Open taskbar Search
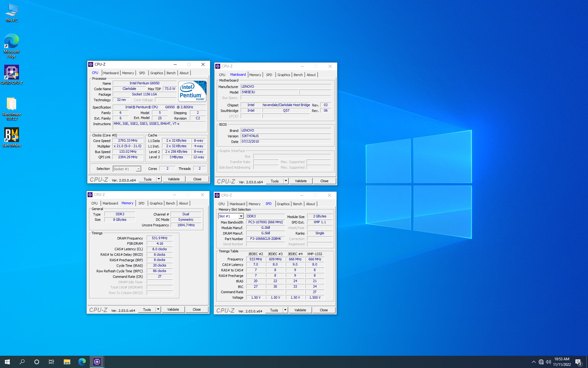588x368 pixels. pos(22,362)
